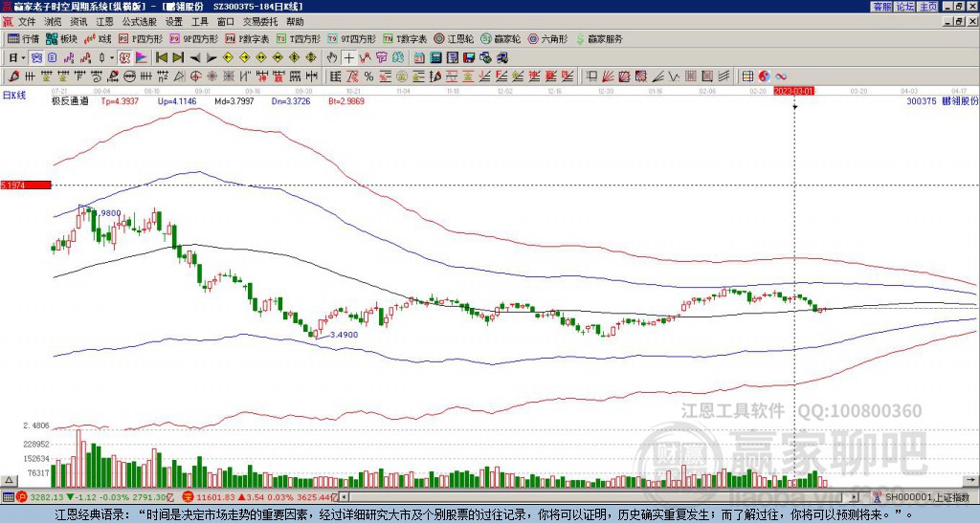The width and height of the screenshot is (980, 524).
Task: Open the P四方形 tool
Action: pyautogui.click(x=142, y=38)
